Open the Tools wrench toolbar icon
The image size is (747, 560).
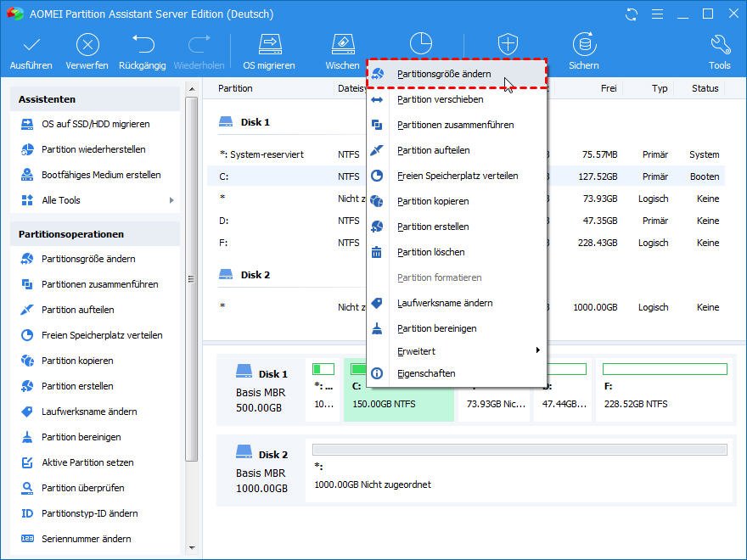click(x=720, y=44)
